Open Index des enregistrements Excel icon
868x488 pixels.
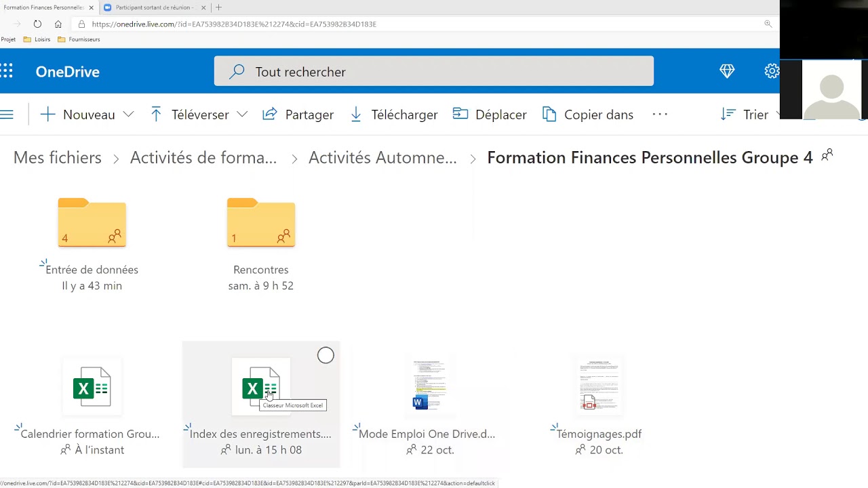click(x=261, y=386)
